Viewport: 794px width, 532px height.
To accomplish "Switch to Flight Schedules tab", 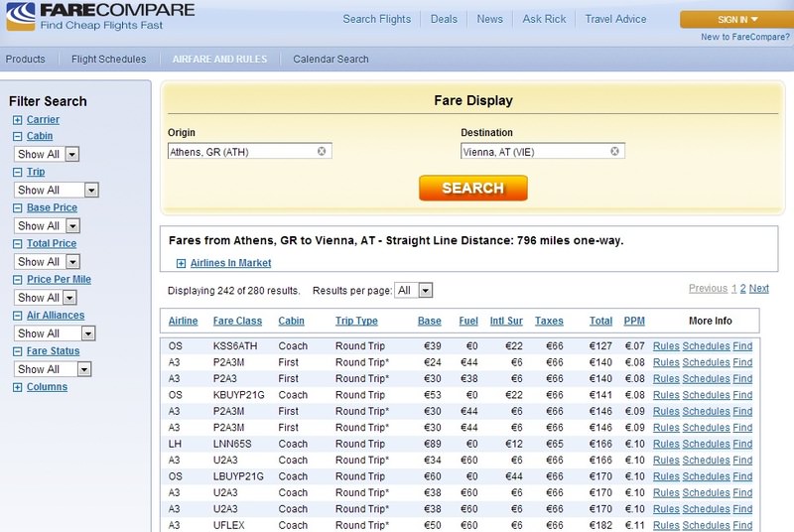I will tap(108, 60).
